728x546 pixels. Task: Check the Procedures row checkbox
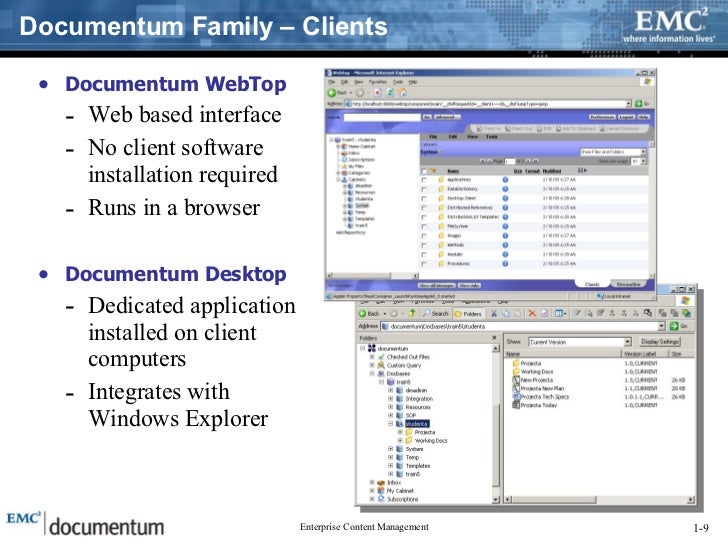pyautogui.click(x=424, y=264)
